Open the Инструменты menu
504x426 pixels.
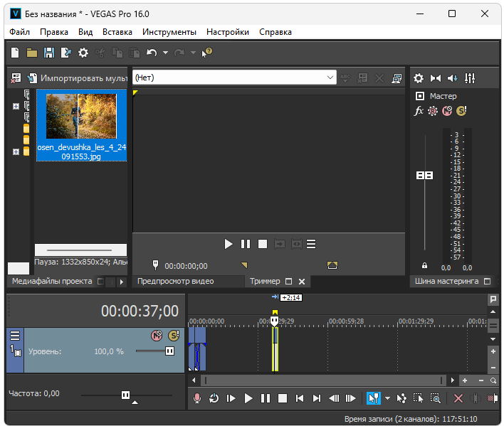[169, 32]
